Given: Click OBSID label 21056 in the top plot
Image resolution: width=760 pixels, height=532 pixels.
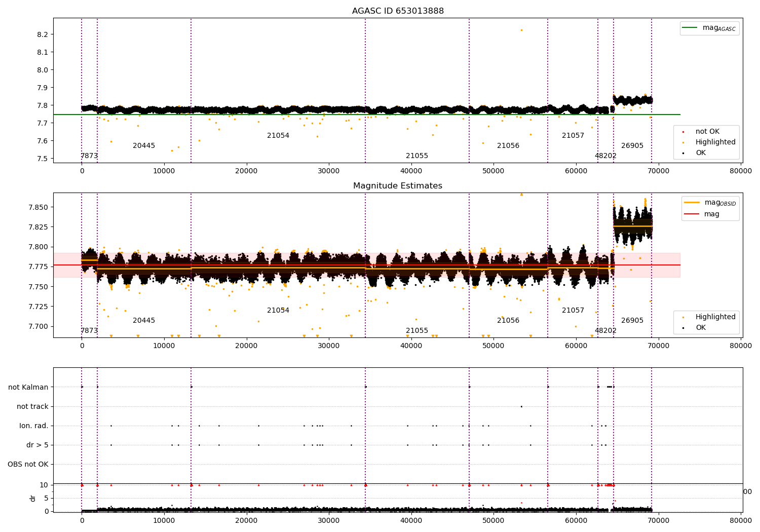Looking at the screenshot, I should coord(508,146).
